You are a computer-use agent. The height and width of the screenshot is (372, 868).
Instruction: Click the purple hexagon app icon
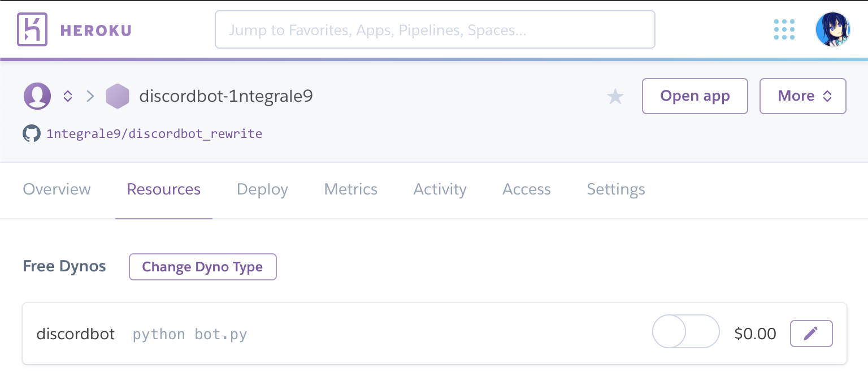[118, 96]
